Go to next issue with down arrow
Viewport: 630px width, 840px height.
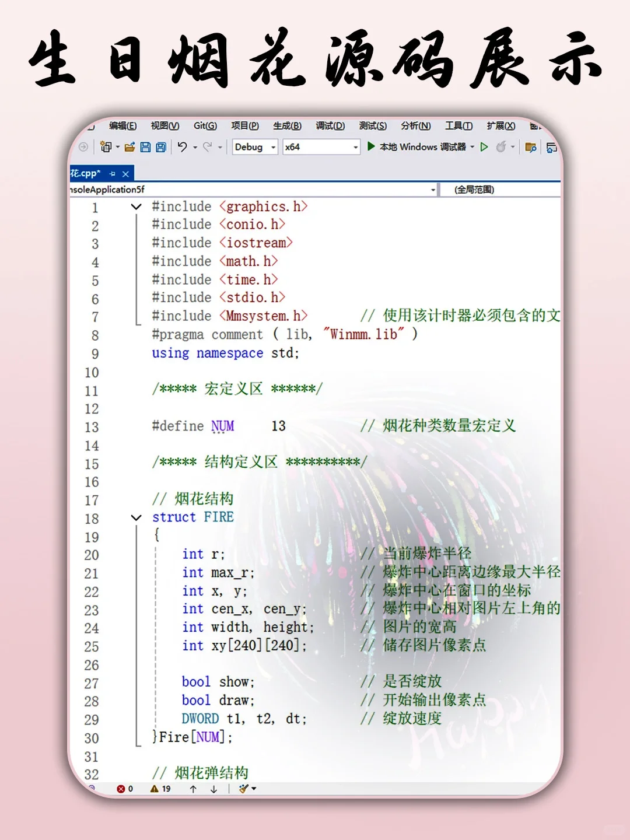click(213, 789)
